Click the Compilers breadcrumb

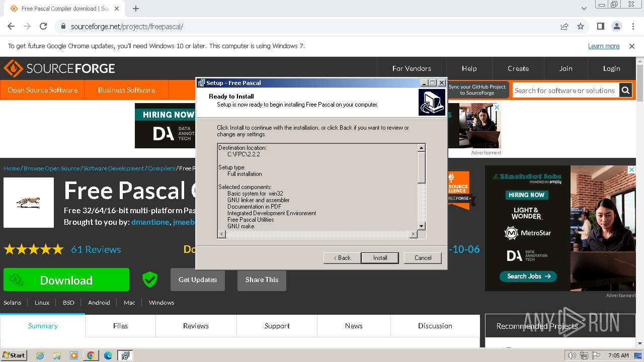click(x=162, y=168)
